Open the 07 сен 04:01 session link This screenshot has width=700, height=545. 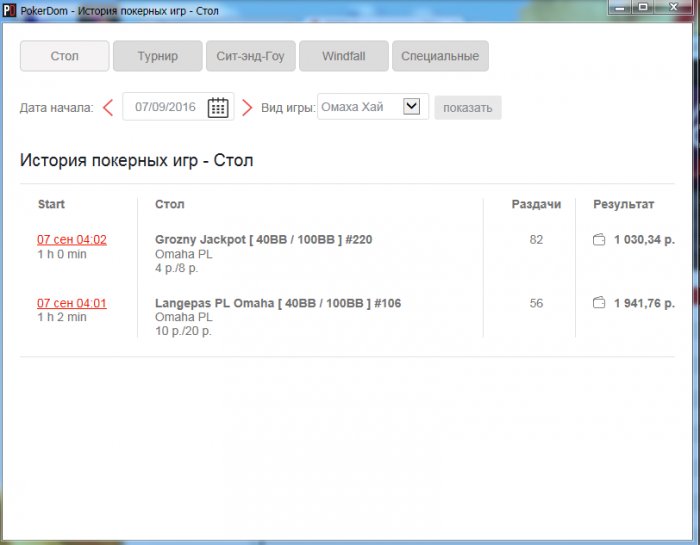click(x=72, y=303)
